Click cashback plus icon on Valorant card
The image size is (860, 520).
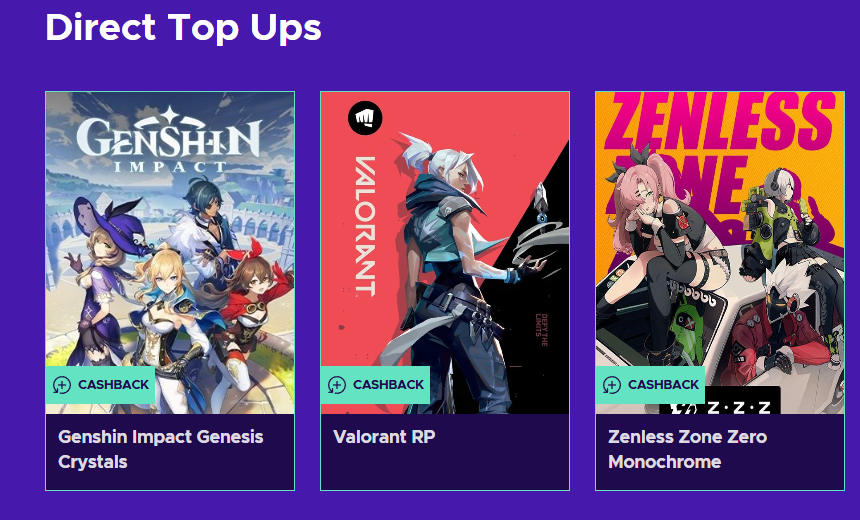[337, 385]
